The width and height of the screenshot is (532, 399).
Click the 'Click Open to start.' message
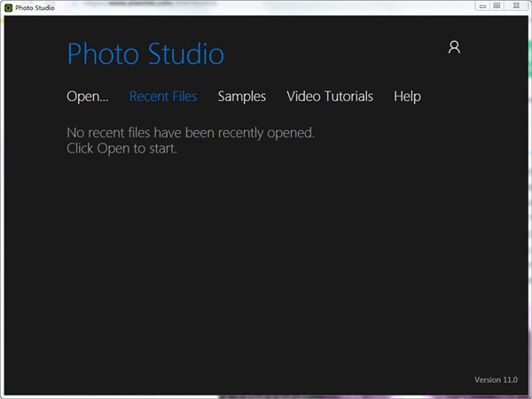point(121,149)
